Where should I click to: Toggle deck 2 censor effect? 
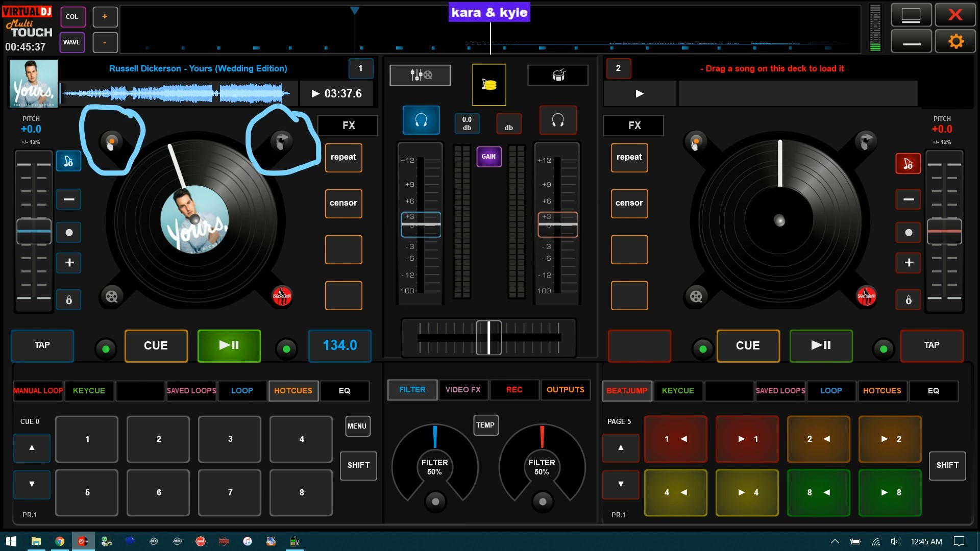pyautogui.click(x=629, y=203)
